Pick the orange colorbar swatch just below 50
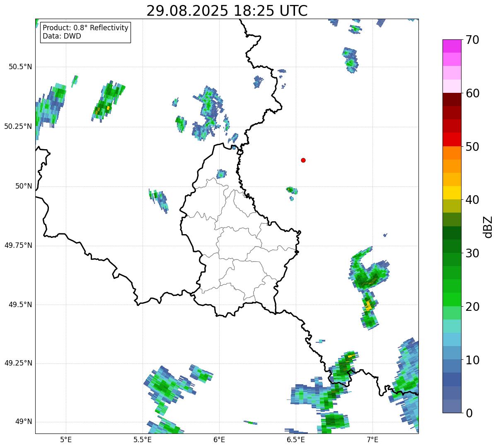Image resolution: width=498 pixels, height=448 pixels. click(452, 153)
